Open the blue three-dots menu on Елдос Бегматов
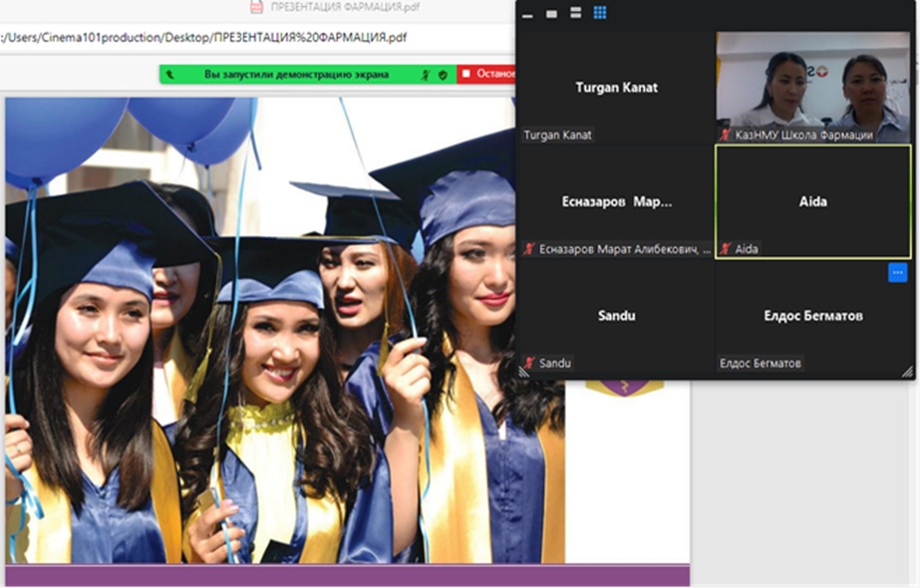 pyautogui.click(x=897, y=272)
